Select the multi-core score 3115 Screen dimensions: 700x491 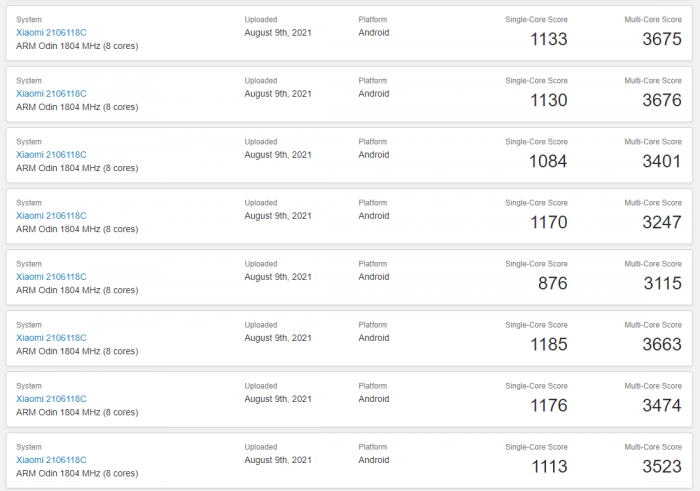(x=663, y=283)
